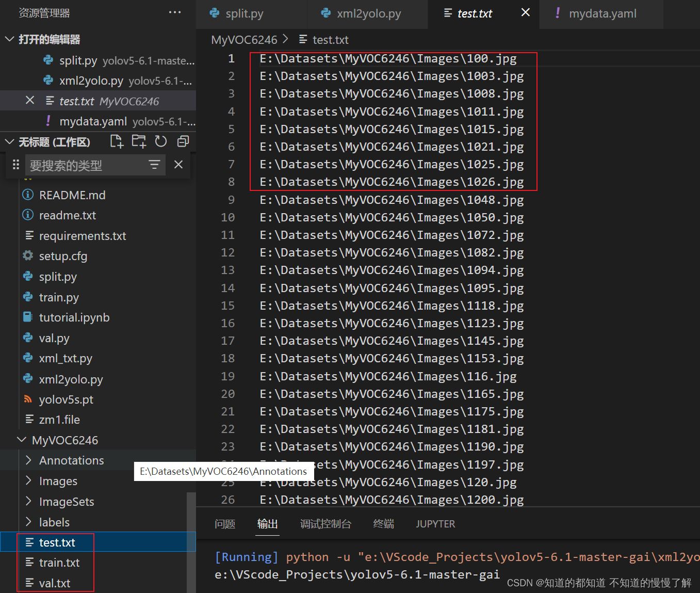Click the info icon beside README.md
This screenshot has height=593, width=700.
pos(28,195)
